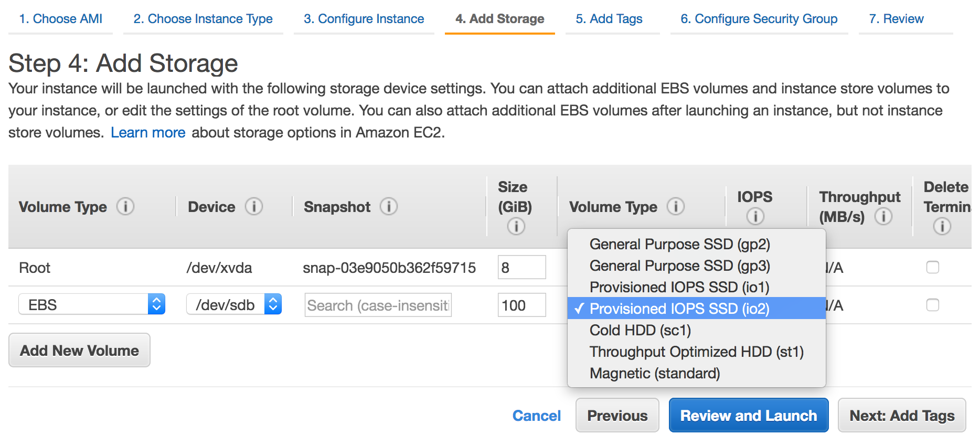Click the Throughput (MB/s) info icon

click(x=883, y=216)
